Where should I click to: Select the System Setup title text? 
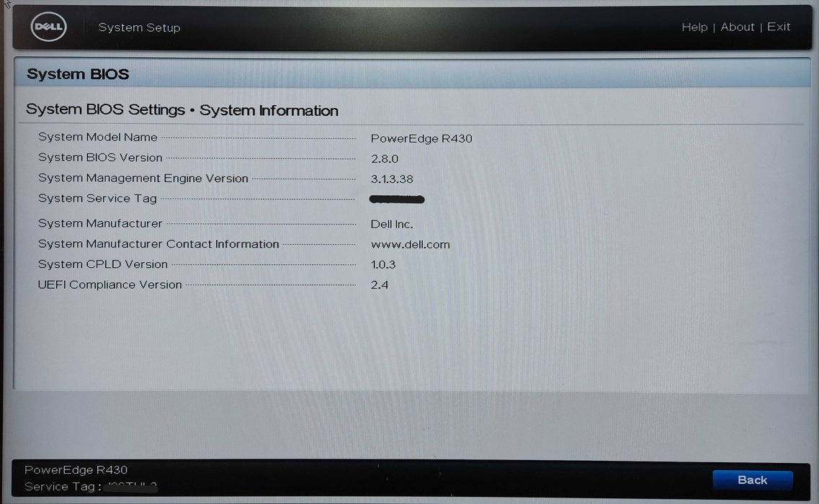tap(139, 27)
